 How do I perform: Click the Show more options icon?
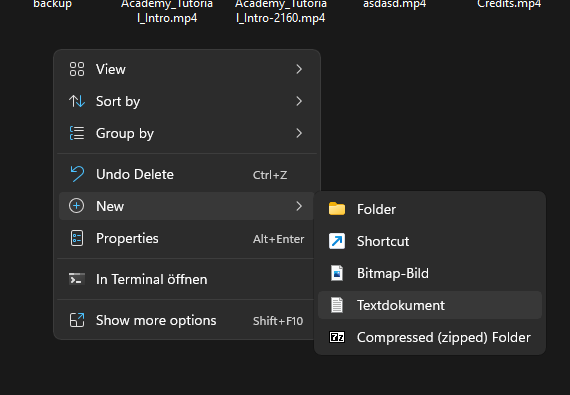coord(77,320)
